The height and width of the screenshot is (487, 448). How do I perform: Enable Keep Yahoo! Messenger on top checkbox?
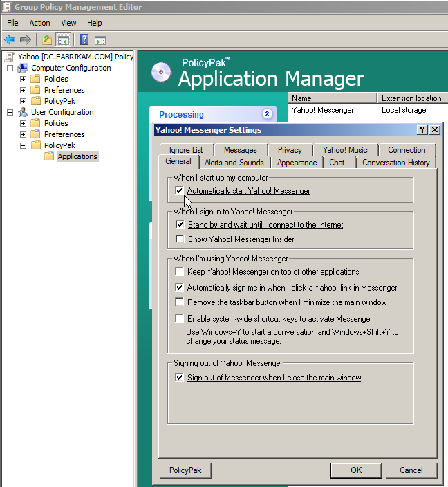coord(179,271)
